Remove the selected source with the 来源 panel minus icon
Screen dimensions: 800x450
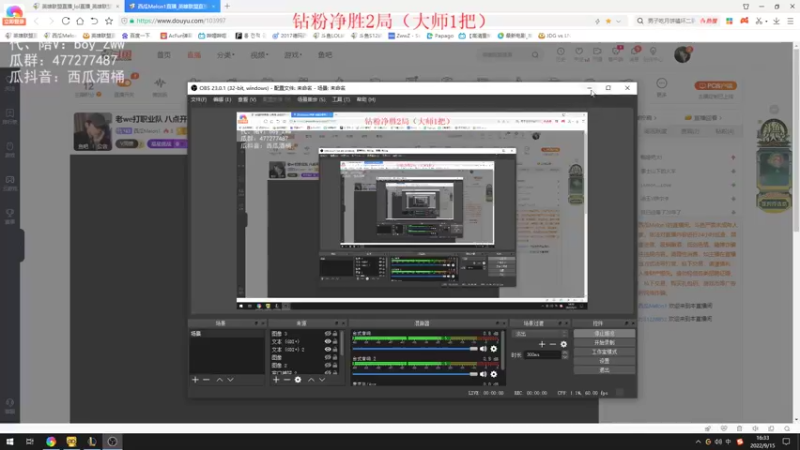287,380
